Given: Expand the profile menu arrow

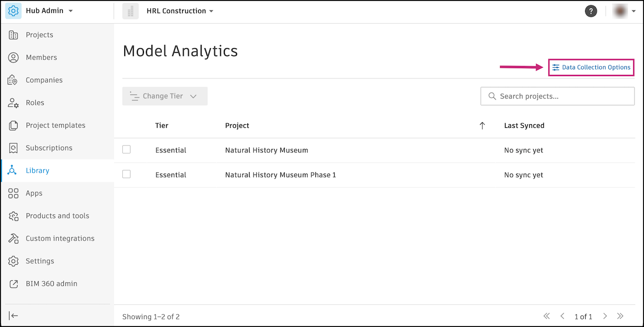Looking at the screenshot, I should [x=633, y=12].
